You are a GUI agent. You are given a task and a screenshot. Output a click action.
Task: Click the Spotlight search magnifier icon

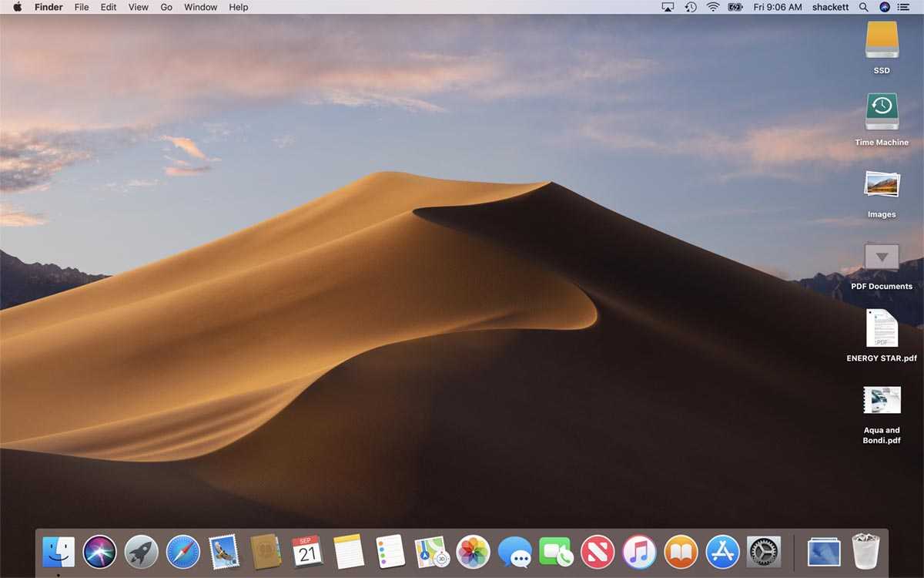tap(863, 7)
